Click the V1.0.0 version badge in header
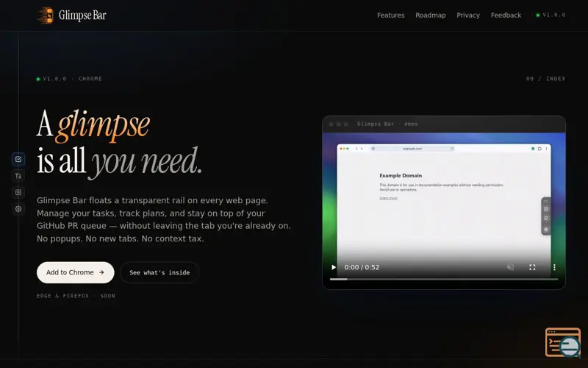 point(551,15)
